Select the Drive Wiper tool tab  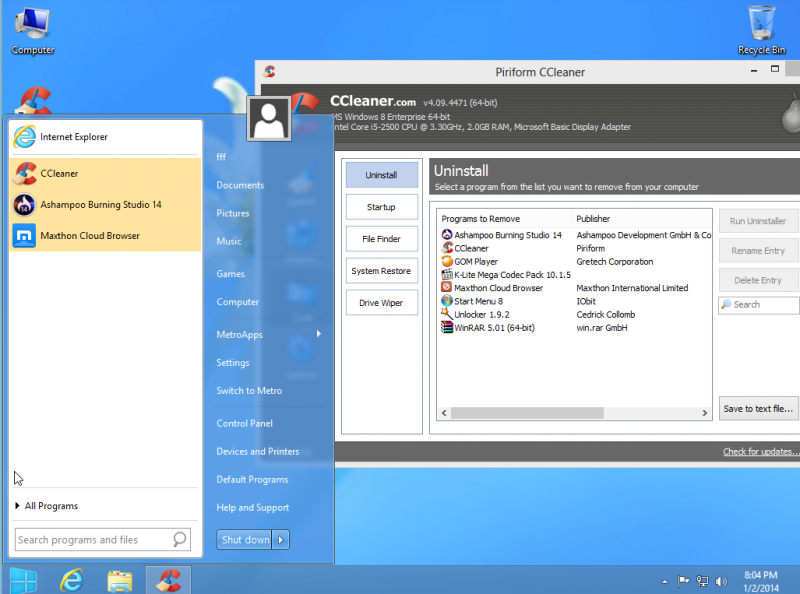382,303
